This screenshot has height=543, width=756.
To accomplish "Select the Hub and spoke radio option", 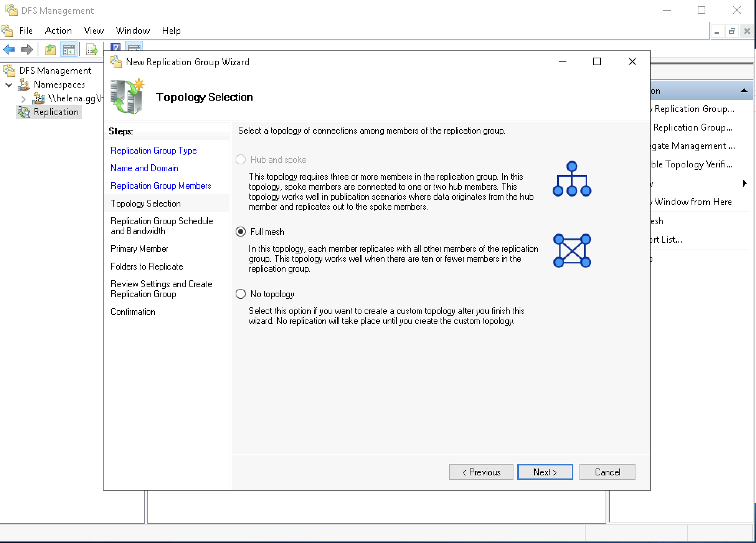I will 241,160.
